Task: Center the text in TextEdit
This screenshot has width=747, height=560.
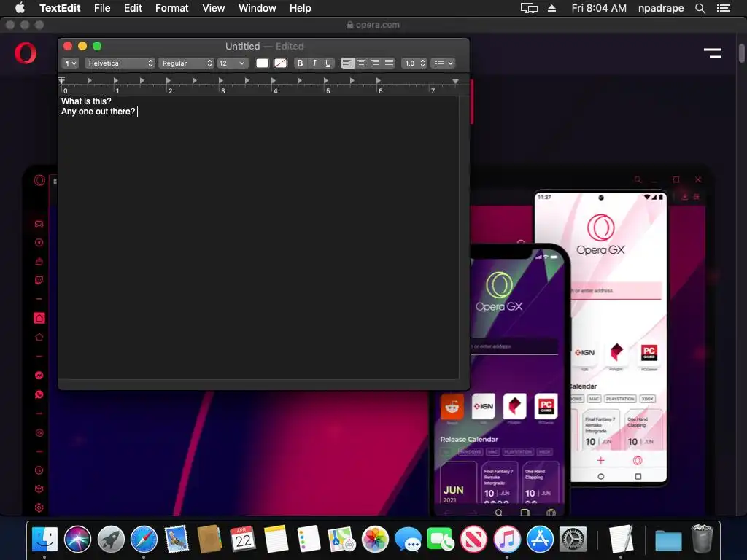Action: [x=361, y=63]
